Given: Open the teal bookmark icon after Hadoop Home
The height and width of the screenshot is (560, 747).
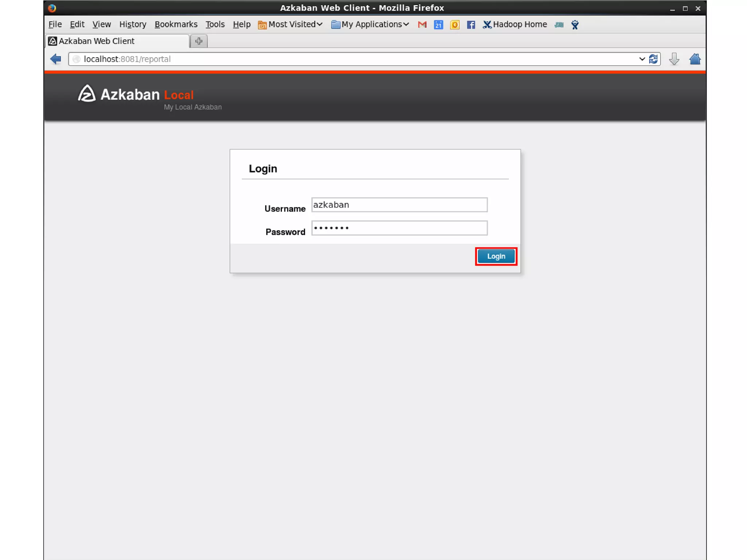Looking at the screenshot, I should [559, 25].
